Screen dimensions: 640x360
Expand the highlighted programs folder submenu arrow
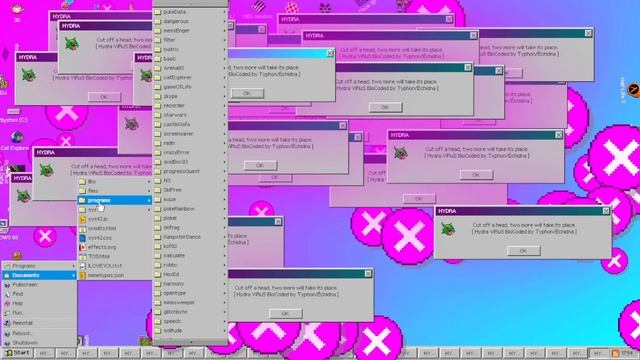[x=149, y=200]
